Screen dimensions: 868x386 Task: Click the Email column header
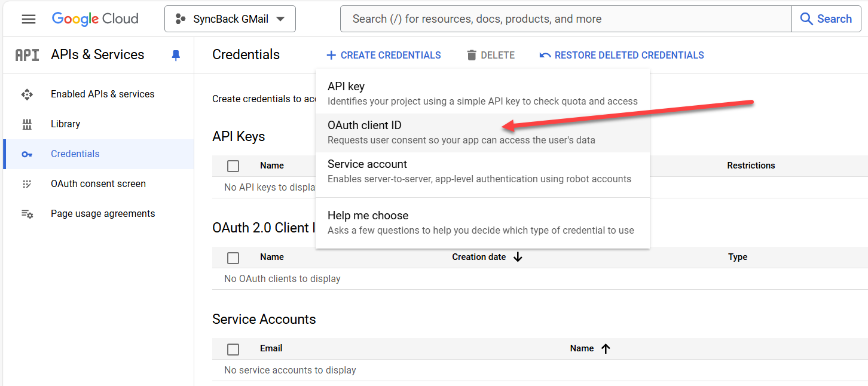pyautogui.click(x=271, y=348)
